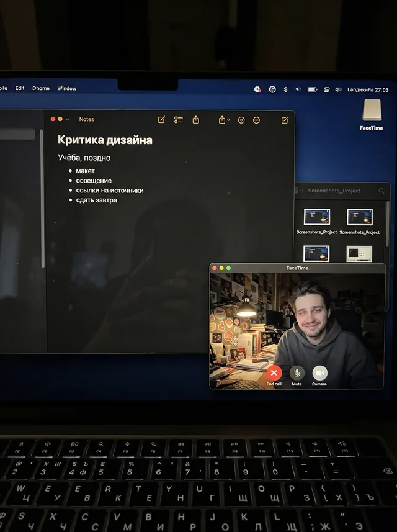Click the Bluetooth icon in menu bar

[285, 89]
